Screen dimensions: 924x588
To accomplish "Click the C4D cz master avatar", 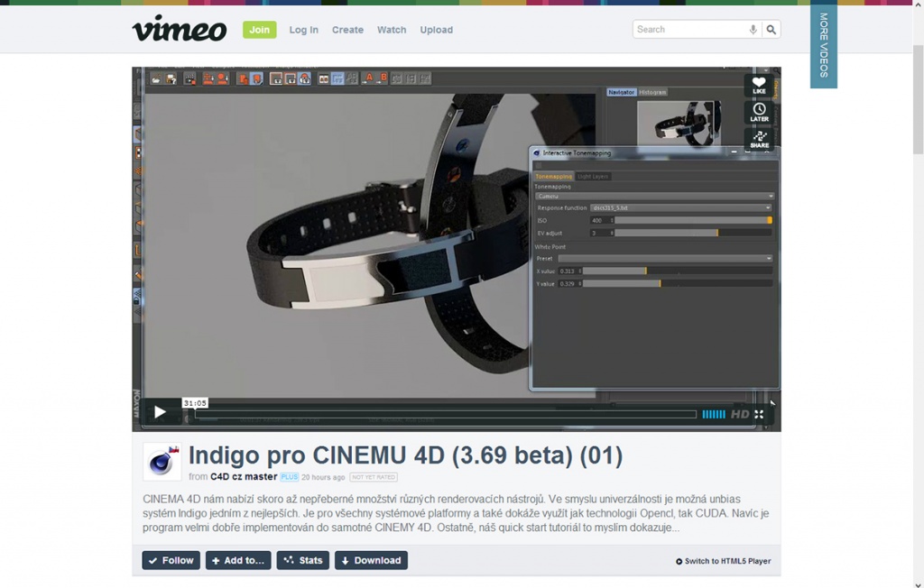I will 162,462.
